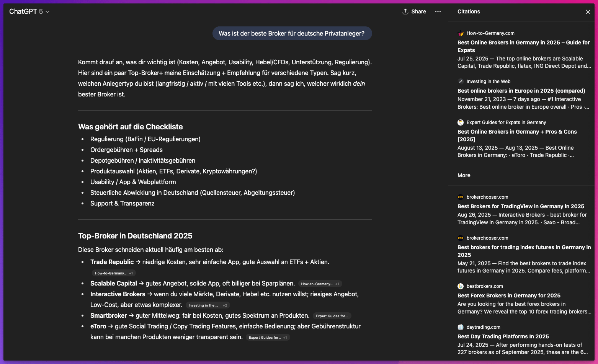Click the How-to-Germany source chip under Trade Republic
The height and width of the screenshot is (364, 598).
(x=114, y=273)
